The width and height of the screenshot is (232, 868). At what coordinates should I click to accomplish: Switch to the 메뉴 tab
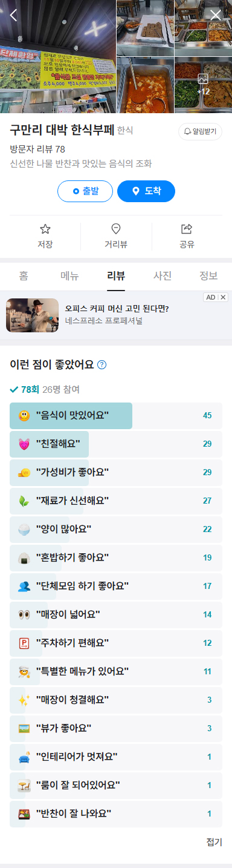pyautogui.click(x=69, y=276)
